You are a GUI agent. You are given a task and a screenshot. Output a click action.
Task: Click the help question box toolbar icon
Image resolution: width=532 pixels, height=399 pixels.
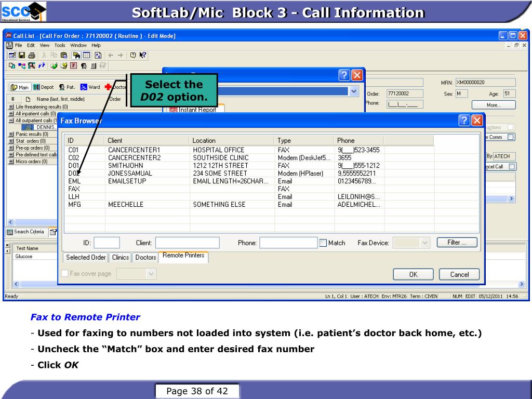click(133, 55)
